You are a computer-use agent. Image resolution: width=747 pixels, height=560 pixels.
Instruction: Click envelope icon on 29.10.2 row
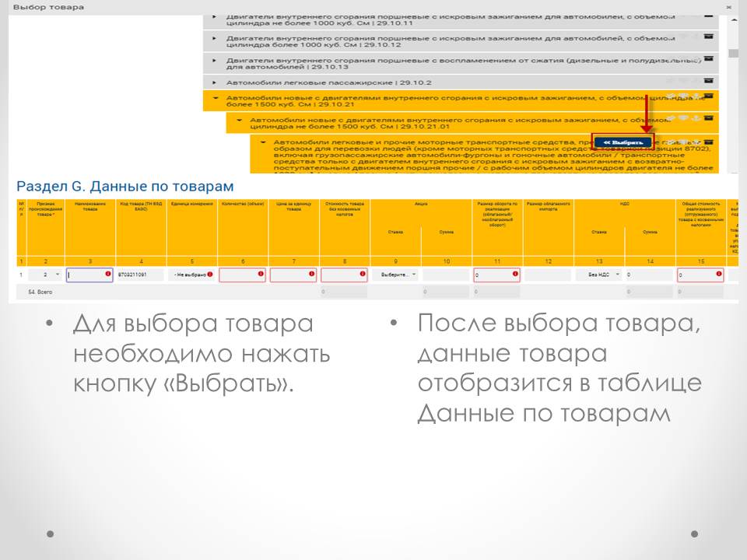(708, 80)
